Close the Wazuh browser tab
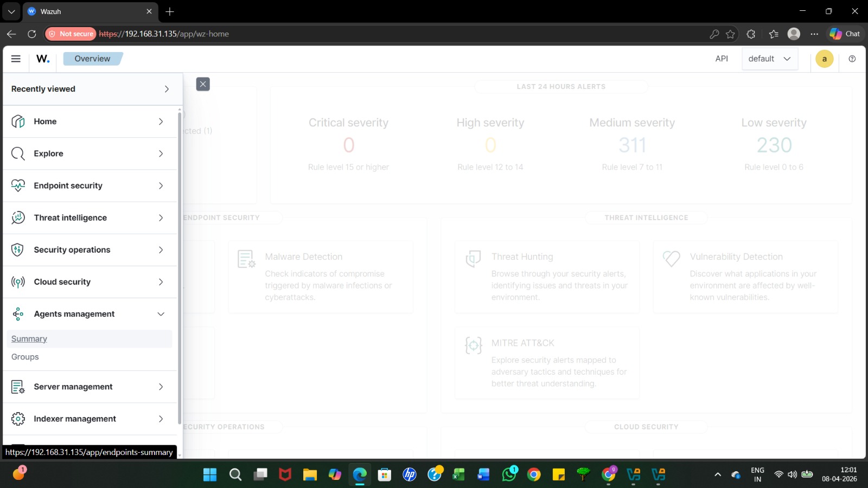The image size is (868, 488). [149, 11]
